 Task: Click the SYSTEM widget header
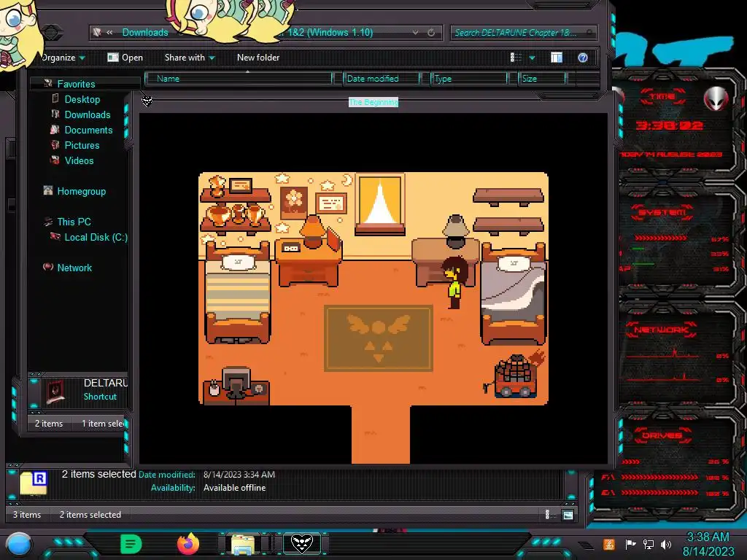(x=662, y=212)
